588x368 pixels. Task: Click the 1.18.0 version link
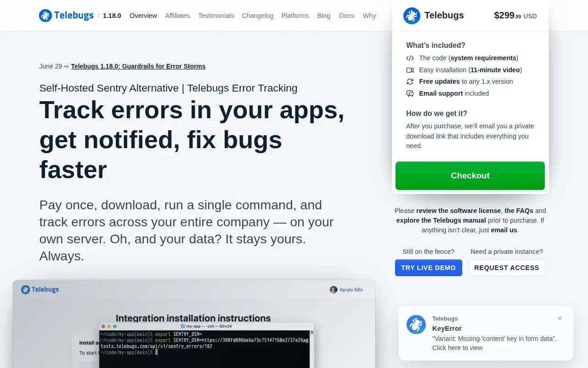click(x=112, y=16)
